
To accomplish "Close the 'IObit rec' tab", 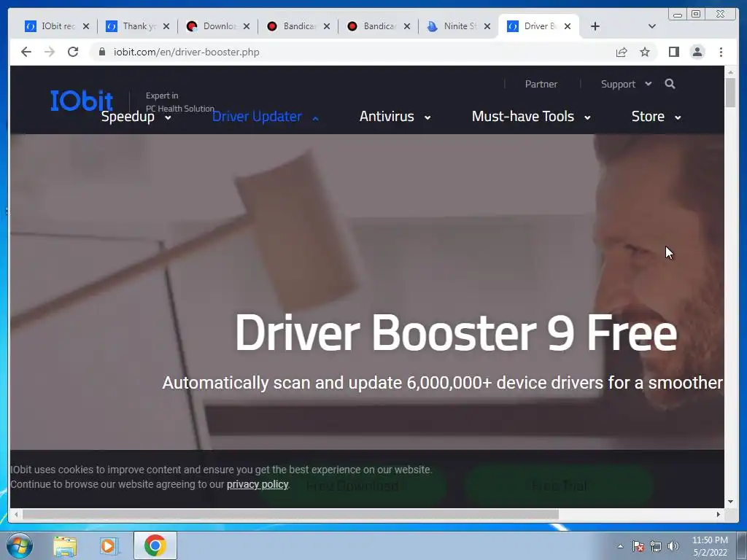I will tap(86, 26).
